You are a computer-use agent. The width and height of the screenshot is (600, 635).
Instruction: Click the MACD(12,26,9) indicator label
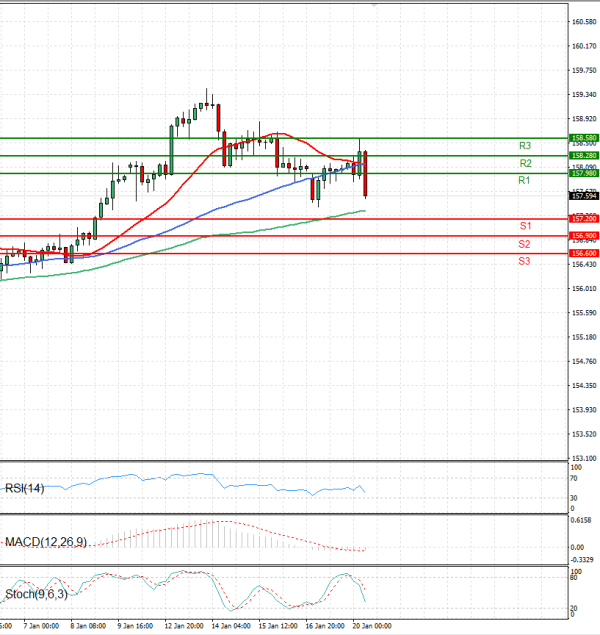tap(46, 542)
